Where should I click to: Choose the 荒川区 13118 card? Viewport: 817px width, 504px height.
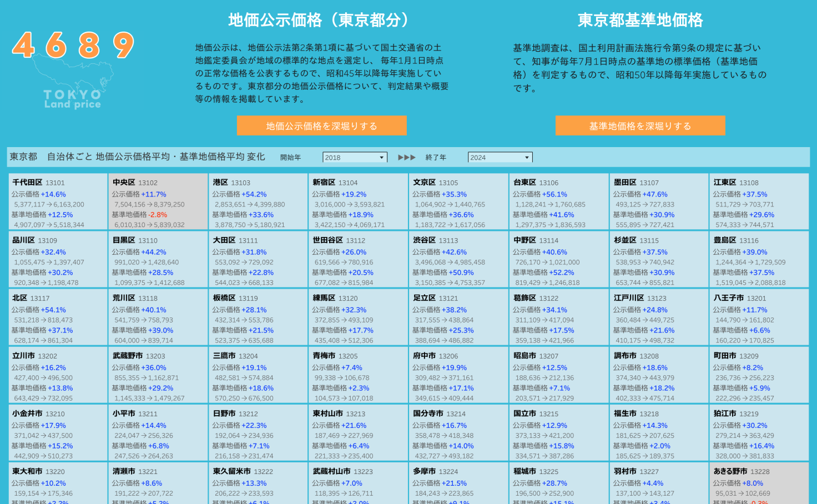pos(158,317)
